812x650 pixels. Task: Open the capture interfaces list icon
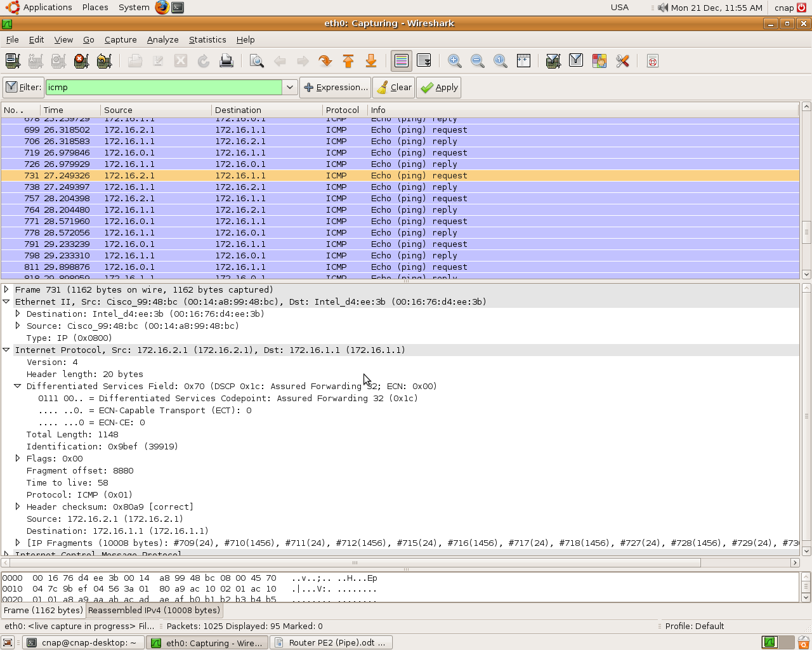[x=13, y=61]
